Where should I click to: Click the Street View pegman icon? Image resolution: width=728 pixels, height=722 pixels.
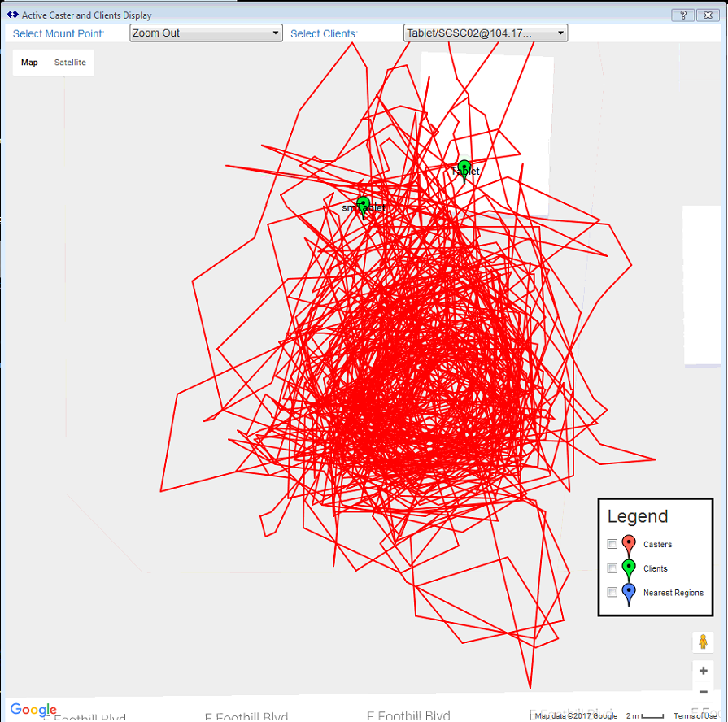pyautogui.click(x=704, y=642)
